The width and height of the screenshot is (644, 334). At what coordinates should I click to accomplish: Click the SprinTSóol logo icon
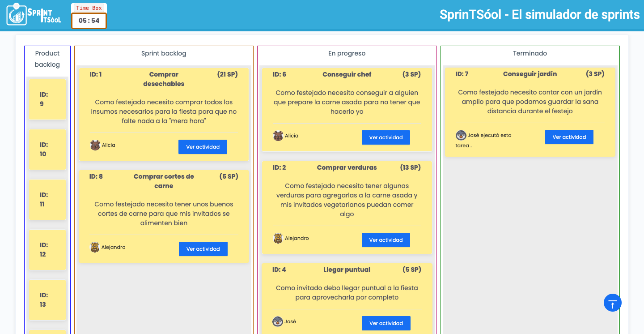[x=34, y=14]
